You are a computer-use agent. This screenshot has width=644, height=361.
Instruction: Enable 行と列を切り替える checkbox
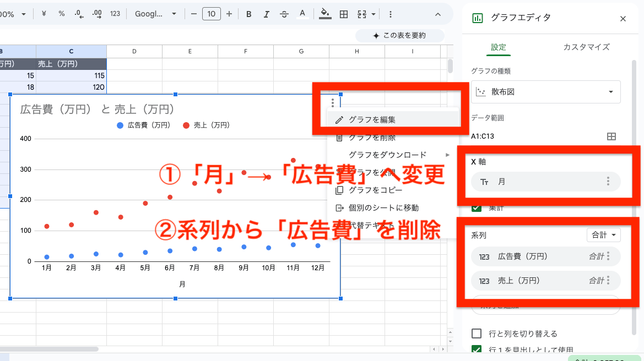tap(477, 333)
